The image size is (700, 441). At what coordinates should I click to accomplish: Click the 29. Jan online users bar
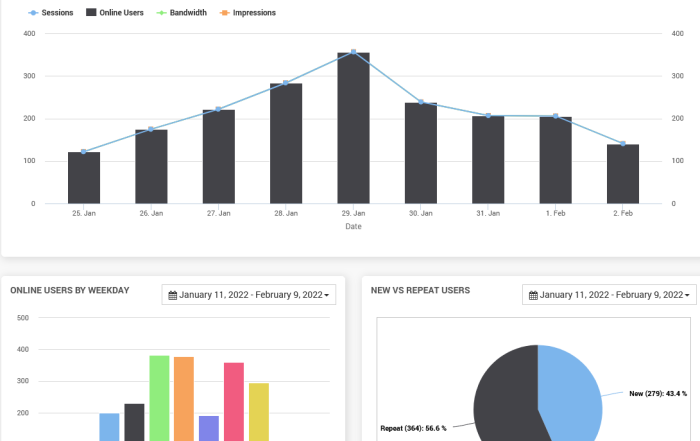(x=354, y=128)
